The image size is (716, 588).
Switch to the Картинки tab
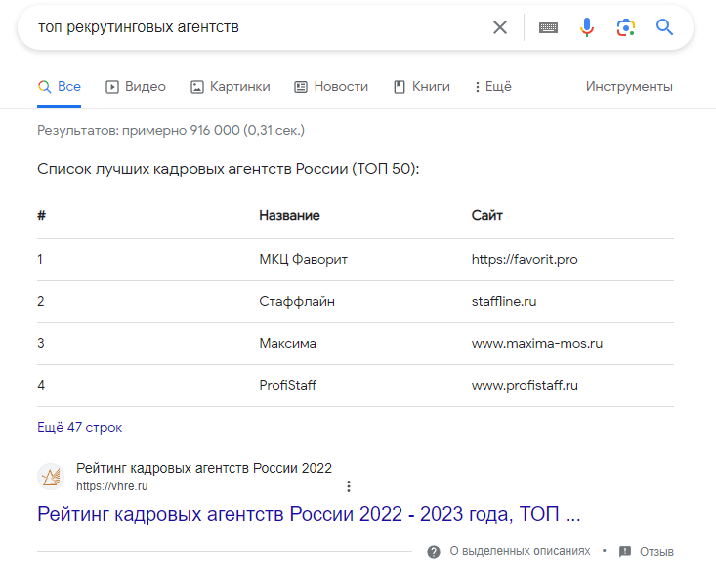tap(231, 87)
